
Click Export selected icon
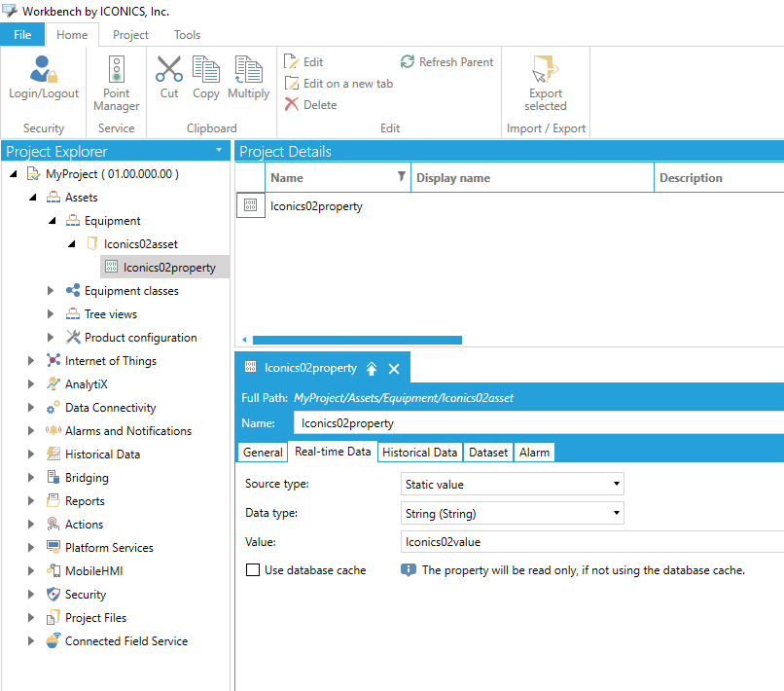tap(546, 69)
